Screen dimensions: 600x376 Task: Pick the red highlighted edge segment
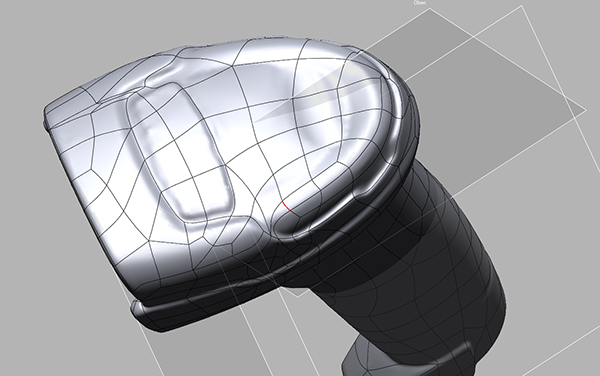pyautogui.click(x=287, y=206)
